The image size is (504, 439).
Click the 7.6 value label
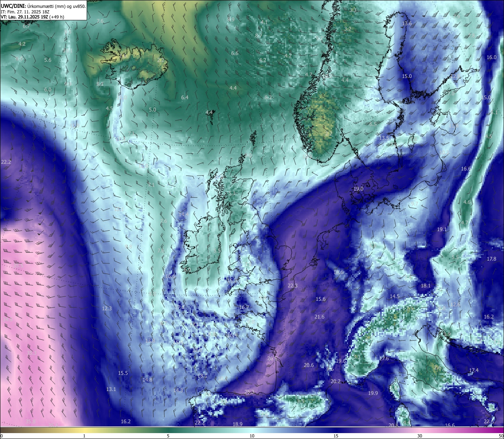tap(100, 21)
